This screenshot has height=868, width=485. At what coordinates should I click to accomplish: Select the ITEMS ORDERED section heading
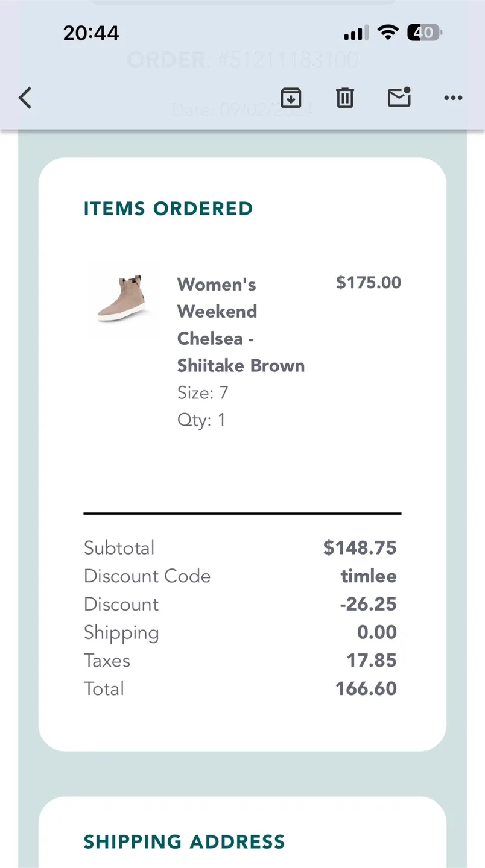click(168, 208)
